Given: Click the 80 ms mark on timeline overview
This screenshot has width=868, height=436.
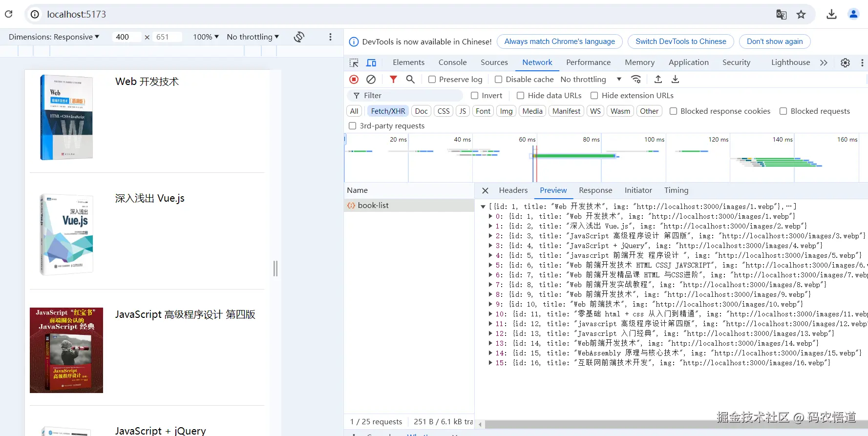Looking at the screenshot, I should (591, 140).
